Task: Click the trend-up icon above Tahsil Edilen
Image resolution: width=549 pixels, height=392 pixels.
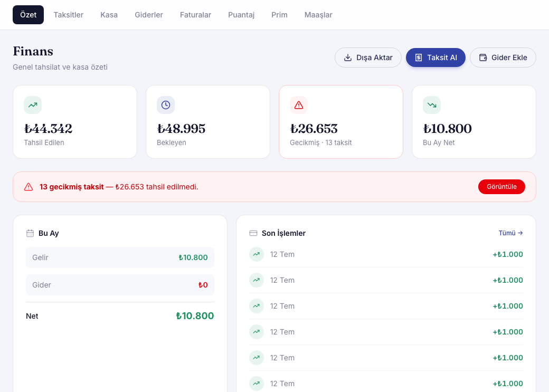Action: click(x=33, y=105)
